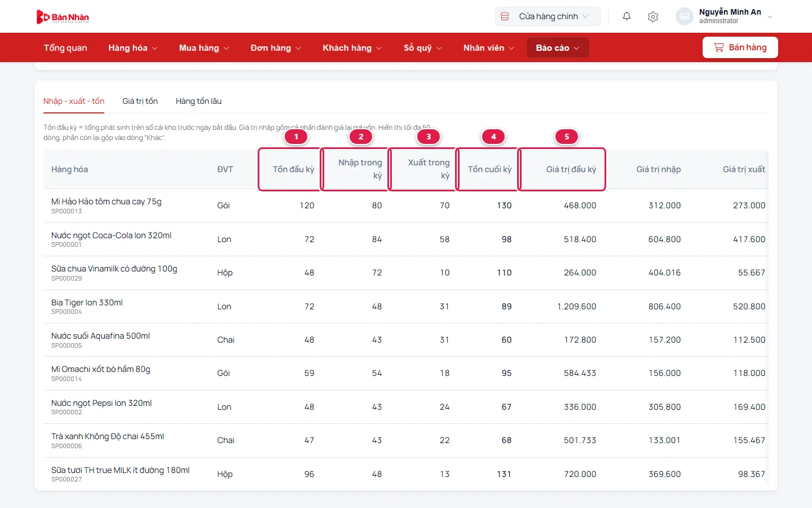This screenshot has width=812, height=508.
Task: Select Trà xanh Không Độ chai 455ml
Action: (108, 436)
